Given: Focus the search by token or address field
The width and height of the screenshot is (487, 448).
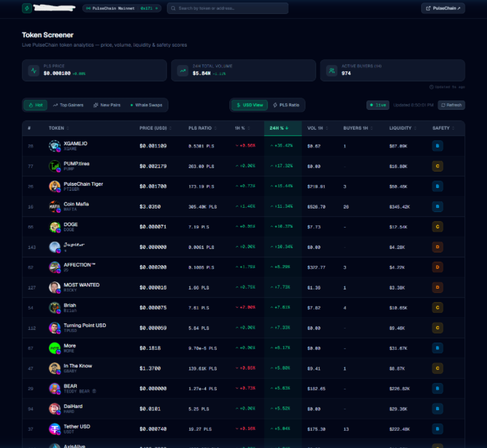Looking at the screenshot, I should [x=228, y=8].
